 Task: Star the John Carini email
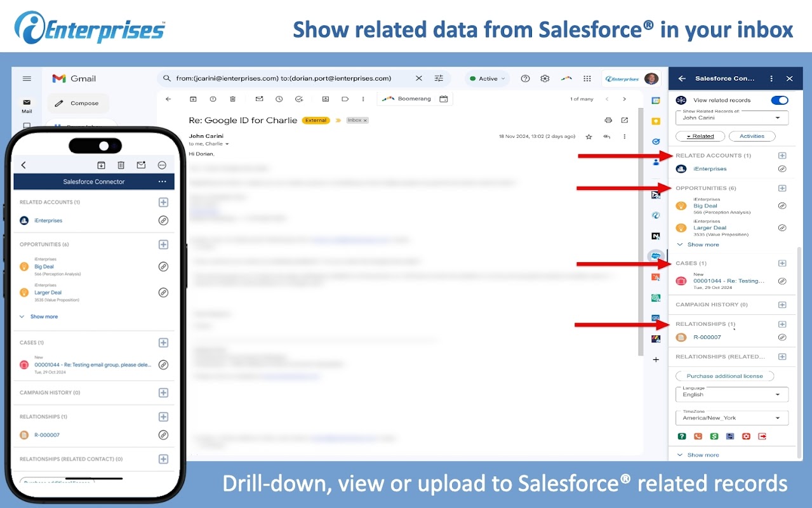tap(589, 137)
